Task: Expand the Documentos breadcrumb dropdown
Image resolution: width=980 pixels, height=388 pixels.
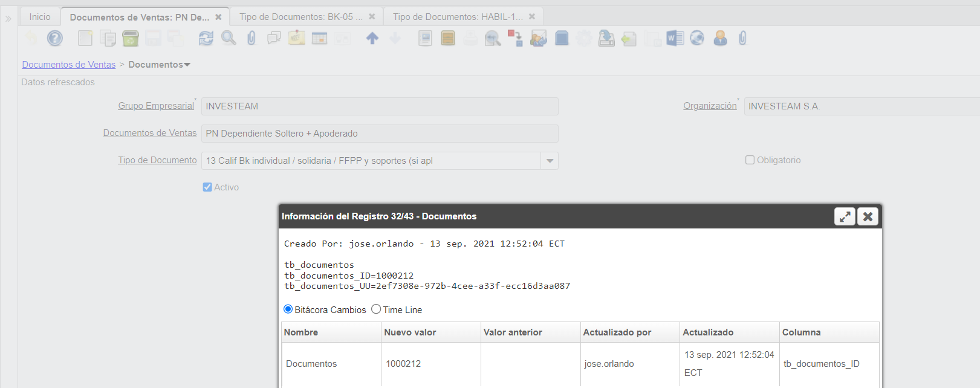Action: [187, 65]
